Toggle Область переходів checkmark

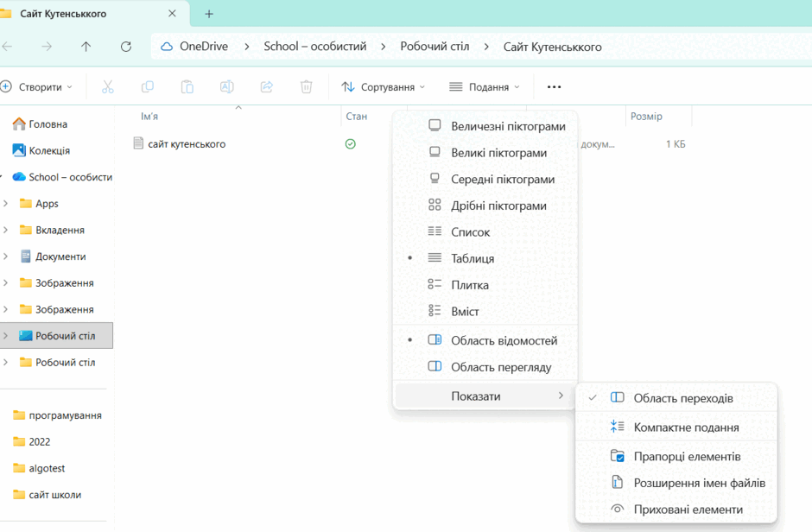click(676, 398)
